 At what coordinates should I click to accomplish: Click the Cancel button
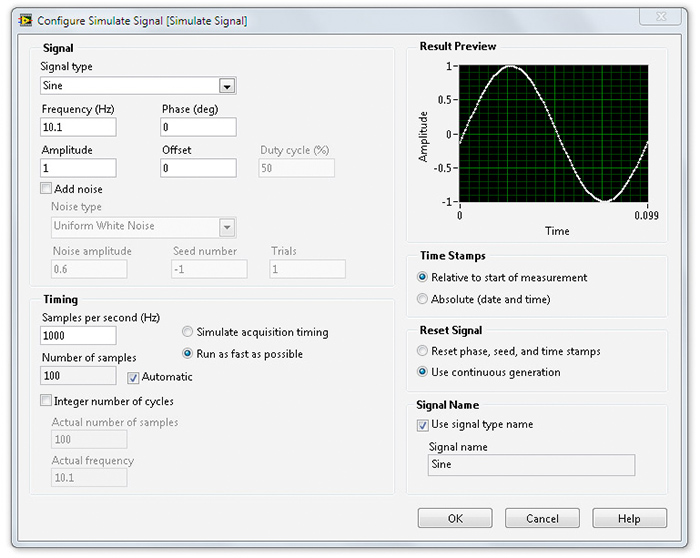pyautogui.click(x=542, y=518)
